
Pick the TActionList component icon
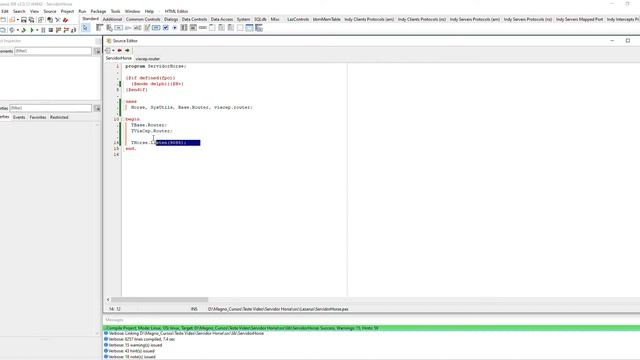(x=259, y=28)
